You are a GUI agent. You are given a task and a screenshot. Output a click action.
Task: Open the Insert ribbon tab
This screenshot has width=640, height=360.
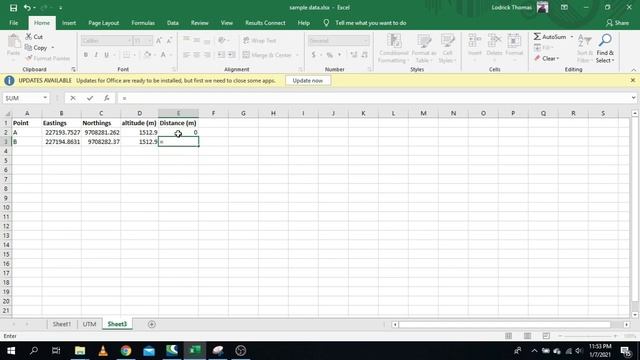[x=69, y=23]
